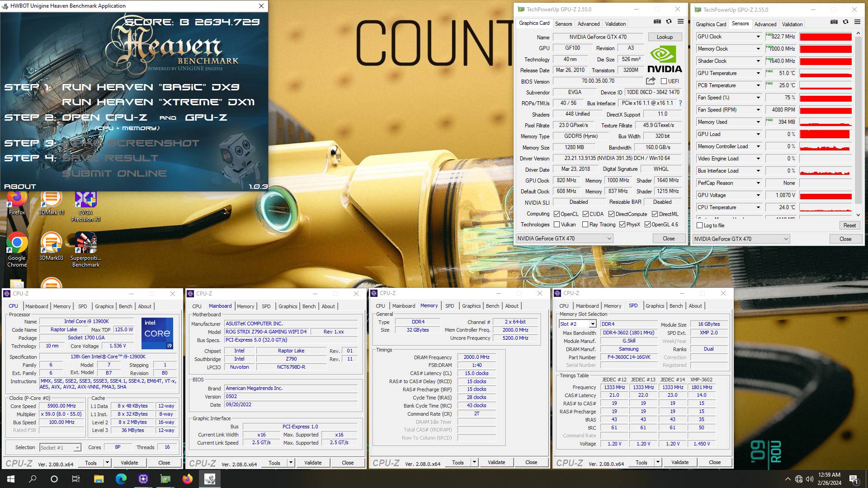The width and height of the screenshot is (868, 488).
Task: Expand GPU Clock sensor dropdown
Action: point(758,37)
